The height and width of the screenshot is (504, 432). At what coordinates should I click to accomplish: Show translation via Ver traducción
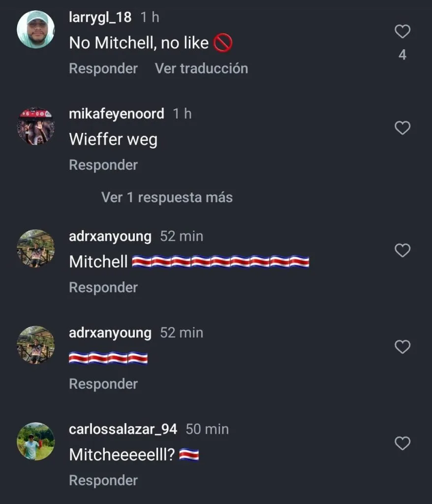click(x=202, y=68)
